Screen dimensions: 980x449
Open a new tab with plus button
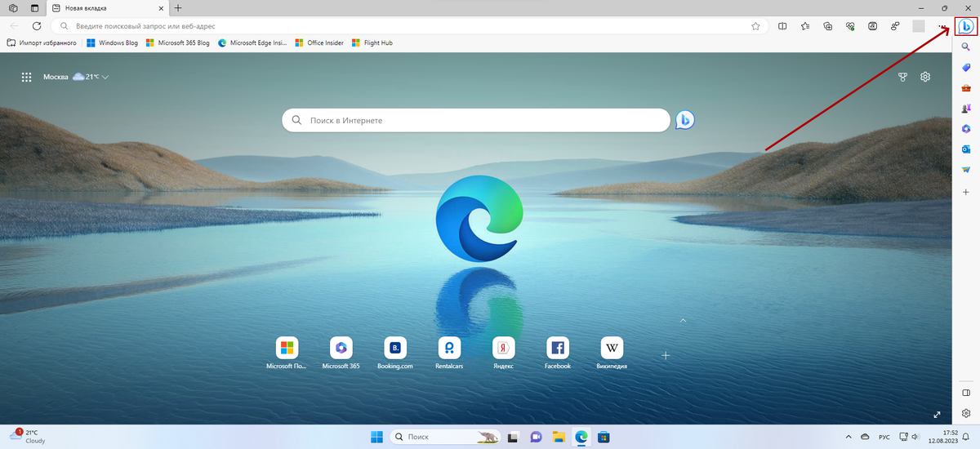tap(179, 7)
